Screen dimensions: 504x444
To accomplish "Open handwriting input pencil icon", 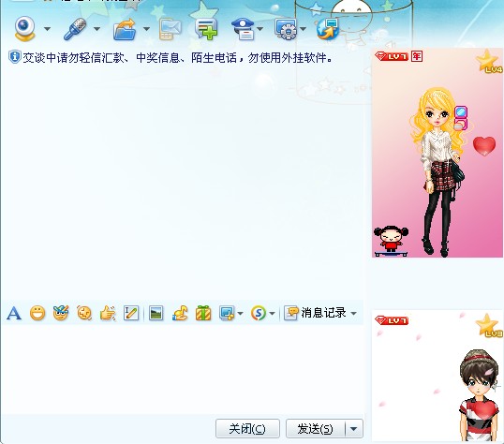I will coord(131,313).
